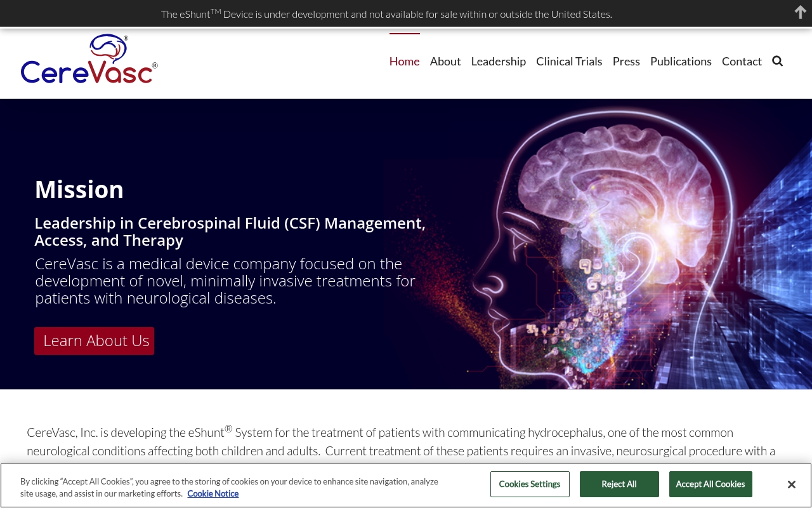812x508 pixels.
Task: Click the CereVasc logo
Action: [x=89, y=59]
